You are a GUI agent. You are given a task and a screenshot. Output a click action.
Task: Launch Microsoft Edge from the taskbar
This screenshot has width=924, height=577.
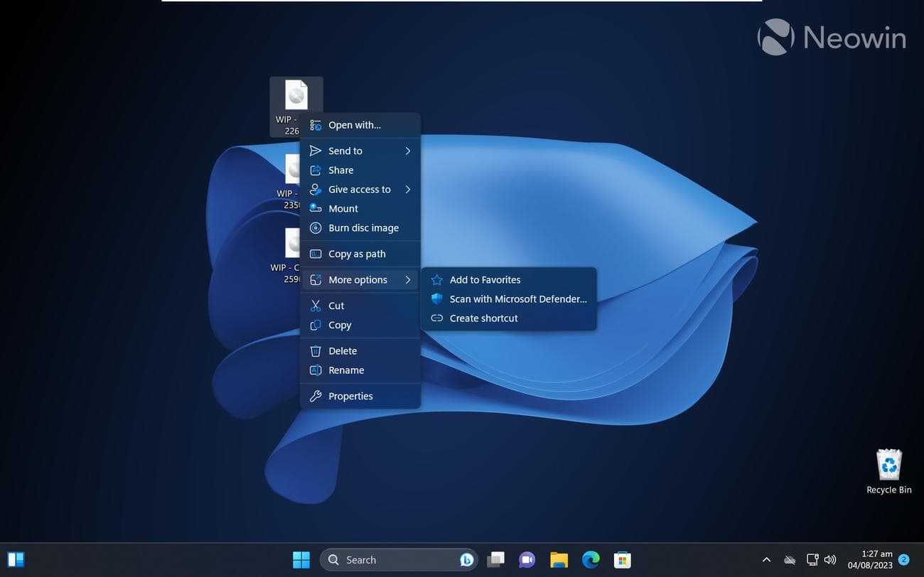[591, 560]
